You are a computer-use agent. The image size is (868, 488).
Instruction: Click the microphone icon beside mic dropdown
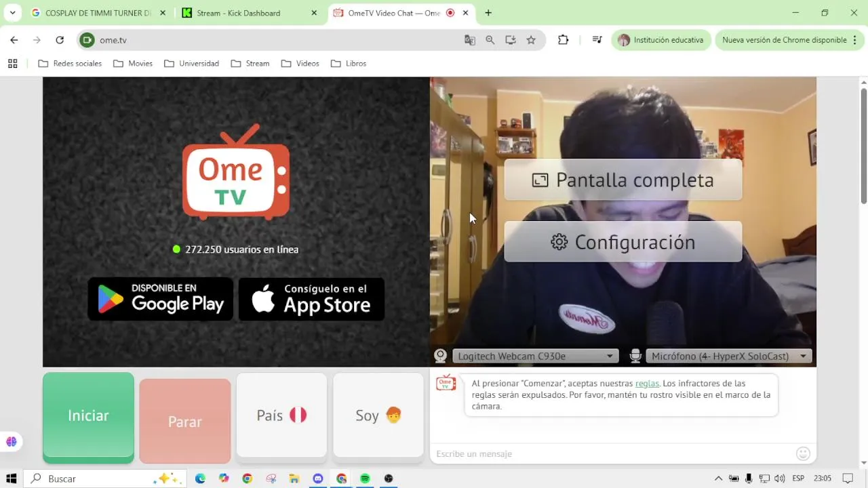[635, 356]
